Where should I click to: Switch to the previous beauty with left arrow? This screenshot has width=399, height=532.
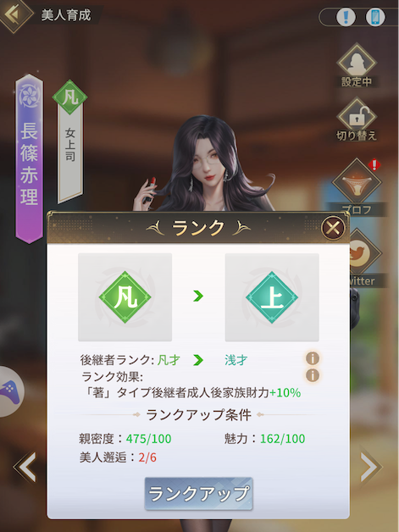pos(25,467)
